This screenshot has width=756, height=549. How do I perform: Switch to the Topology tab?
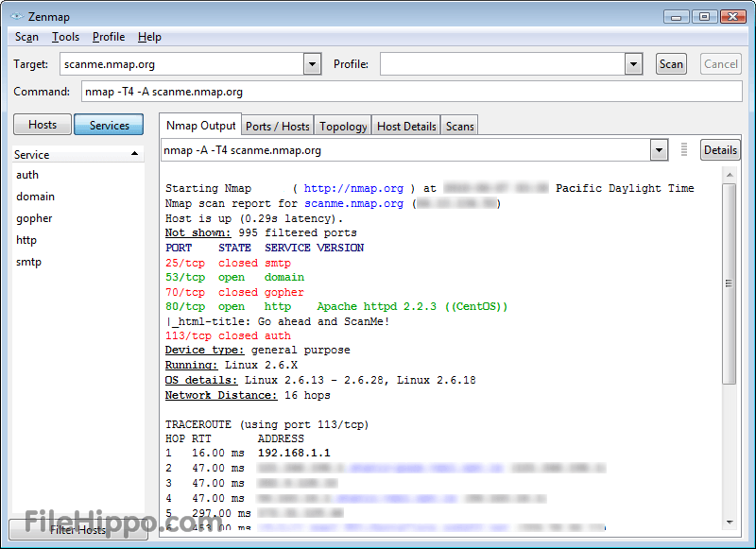(x=343, y=127)
